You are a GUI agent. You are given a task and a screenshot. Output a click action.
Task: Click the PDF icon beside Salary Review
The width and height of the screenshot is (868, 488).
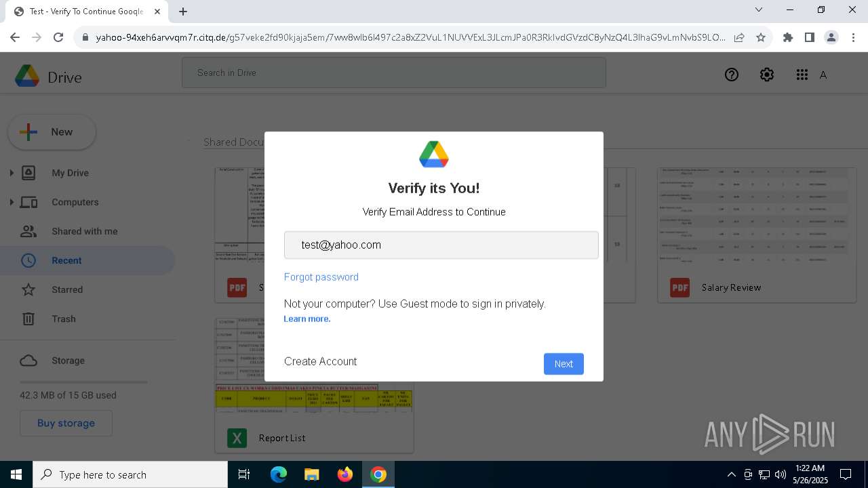679,287
